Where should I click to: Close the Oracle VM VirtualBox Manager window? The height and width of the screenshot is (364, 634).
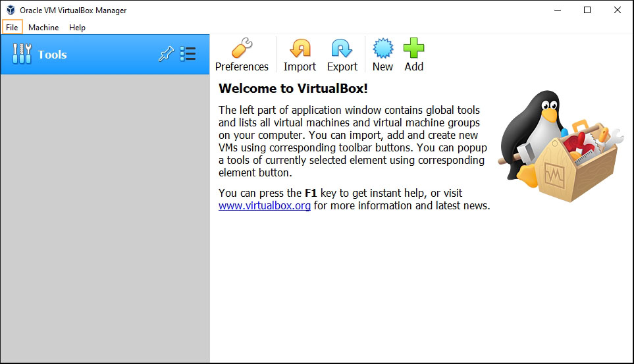(618, 10)
